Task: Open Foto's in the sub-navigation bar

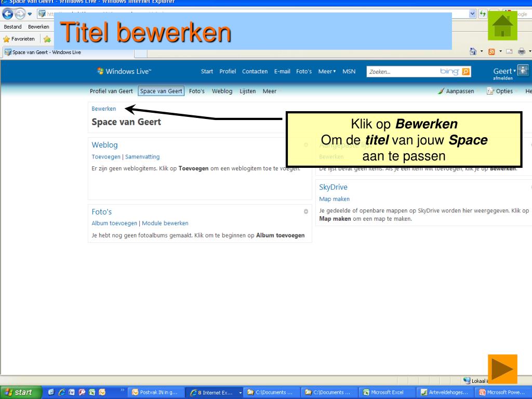Action: coord(197,91)
